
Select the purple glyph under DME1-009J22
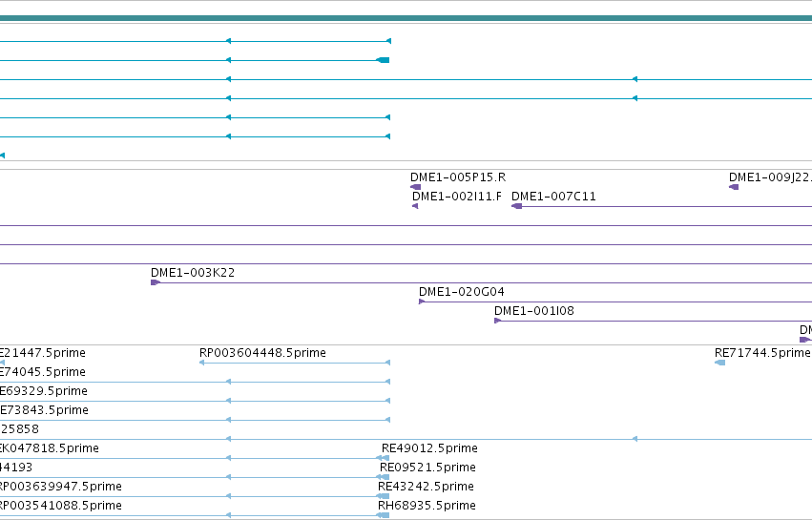click(x=734, y=187)
